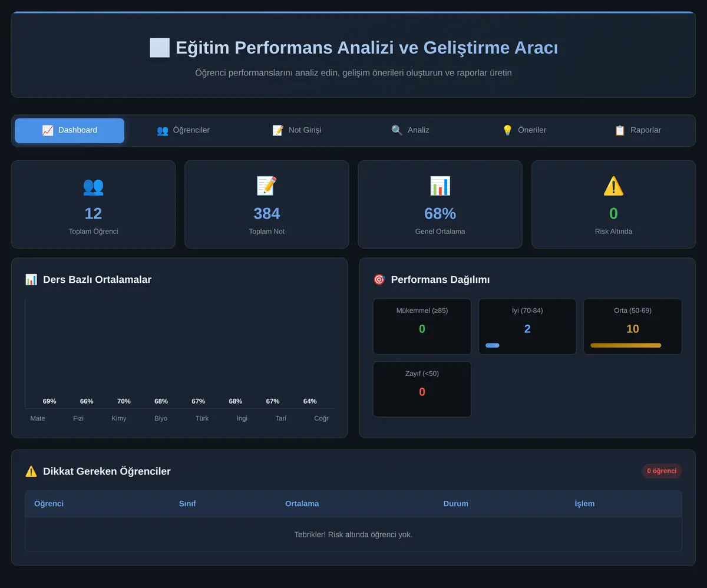Click the warning icon above Risk Altında
707x588 pixels.
613,186
